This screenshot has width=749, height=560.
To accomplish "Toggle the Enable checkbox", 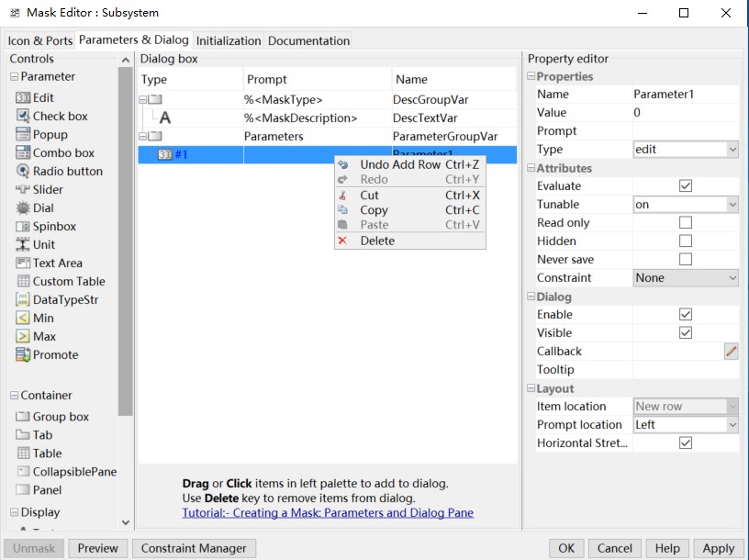I will pos(686,314).
